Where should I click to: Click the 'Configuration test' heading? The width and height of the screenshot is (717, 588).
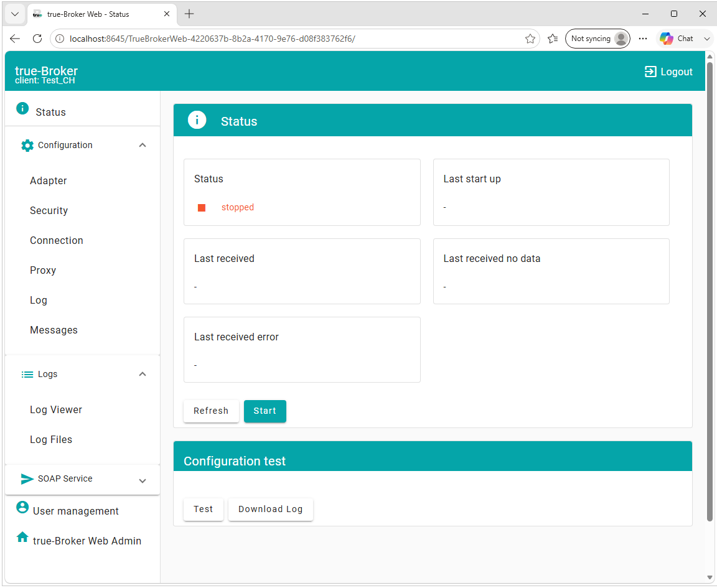coord(235,461)
